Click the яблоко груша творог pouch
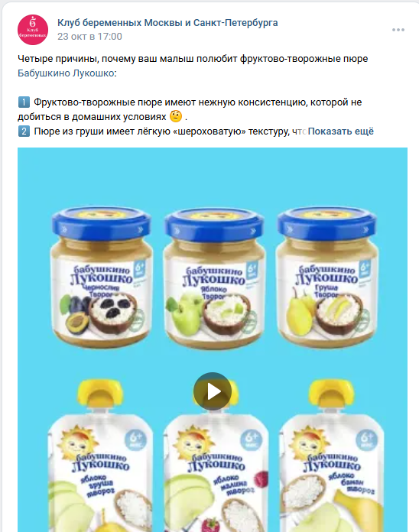This screenshot has width=419, height=532. click(99, 456)
